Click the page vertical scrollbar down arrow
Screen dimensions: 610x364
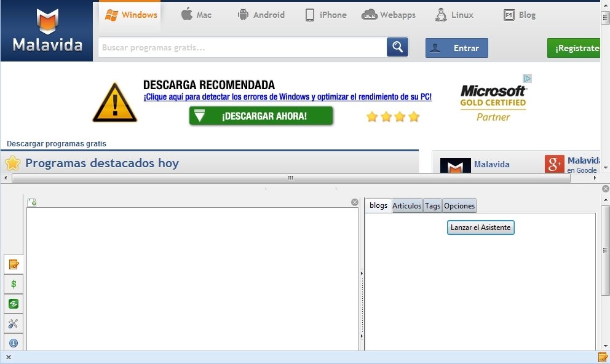[x=605, y=168]
